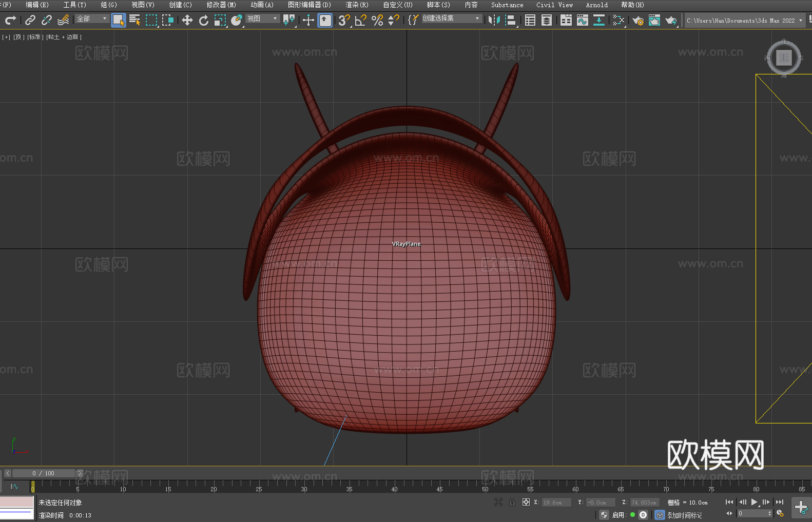Open the Substance menu

coord(507,5)
